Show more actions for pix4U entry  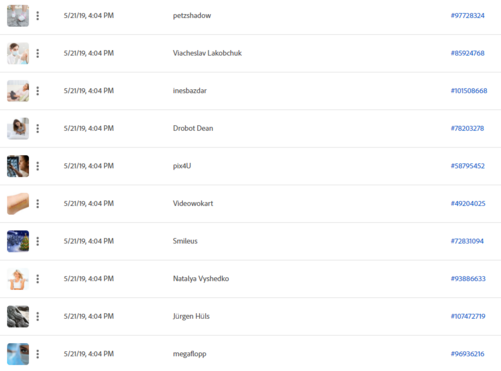38,166
